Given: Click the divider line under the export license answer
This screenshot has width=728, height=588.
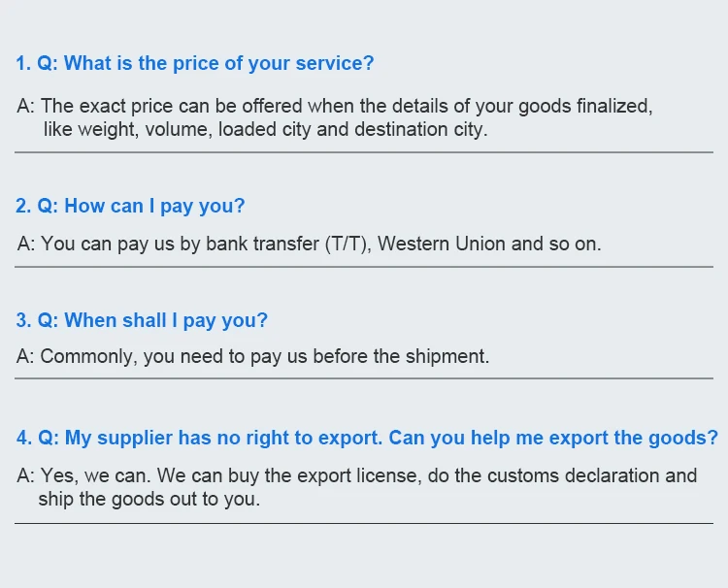Looking at the screenshot, I should pyautogui.click(x=364, y=523).
